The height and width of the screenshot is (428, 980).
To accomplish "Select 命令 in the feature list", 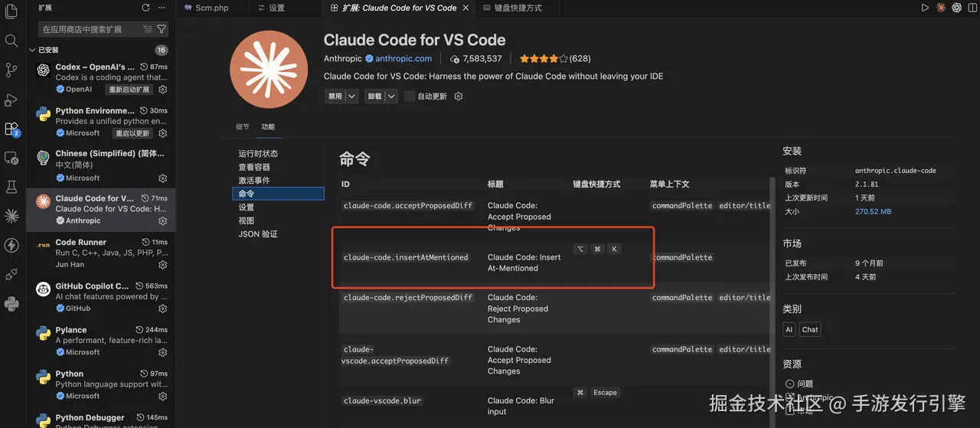I will click(x=279, y=194).
